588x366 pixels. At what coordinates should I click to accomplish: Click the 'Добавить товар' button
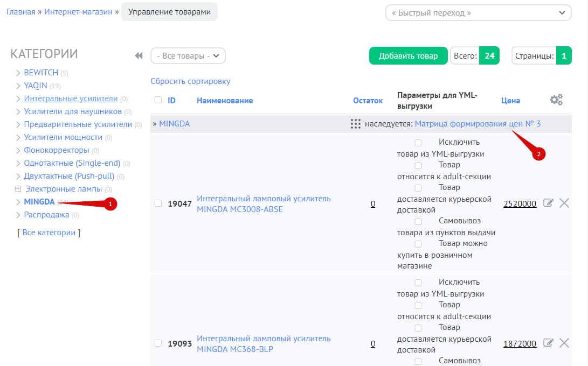point(408,56)
